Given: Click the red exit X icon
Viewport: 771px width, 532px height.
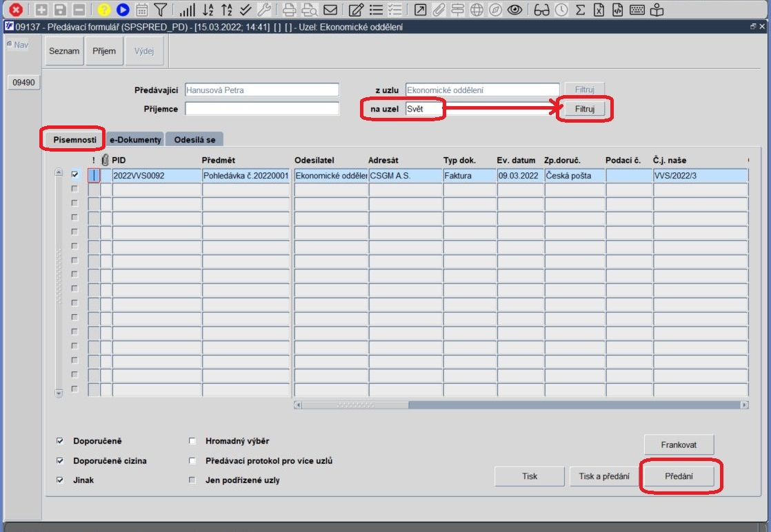Looking at the screenshot, I should pyautogui.click(x=16, y=10).
